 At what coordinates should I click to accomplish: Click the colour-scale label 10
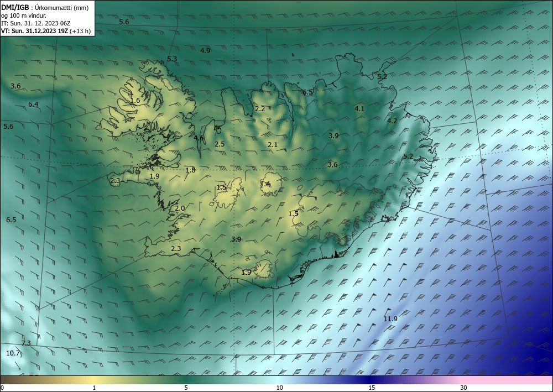(279, 388)
